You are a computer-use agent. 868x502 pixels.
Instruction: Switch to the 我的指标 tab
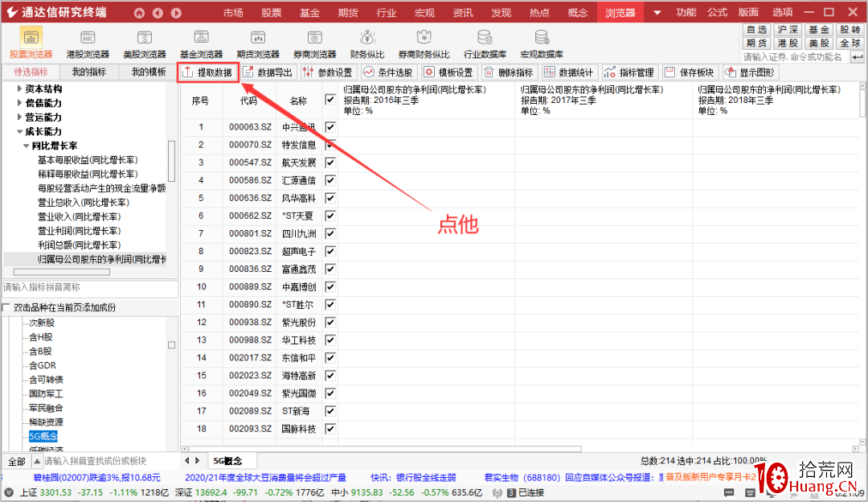click(89, 72)
